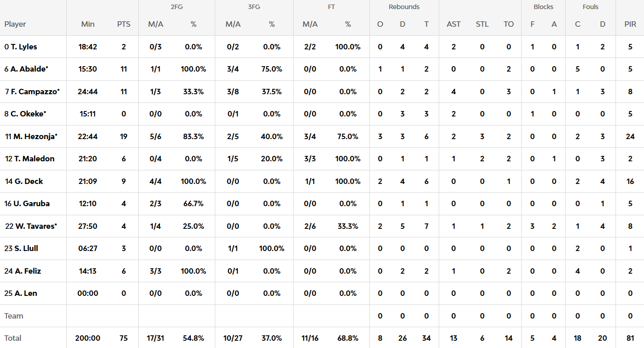Sort by the Min column header
Viewport: 644px width, 348px height.
tap(88, 24)
